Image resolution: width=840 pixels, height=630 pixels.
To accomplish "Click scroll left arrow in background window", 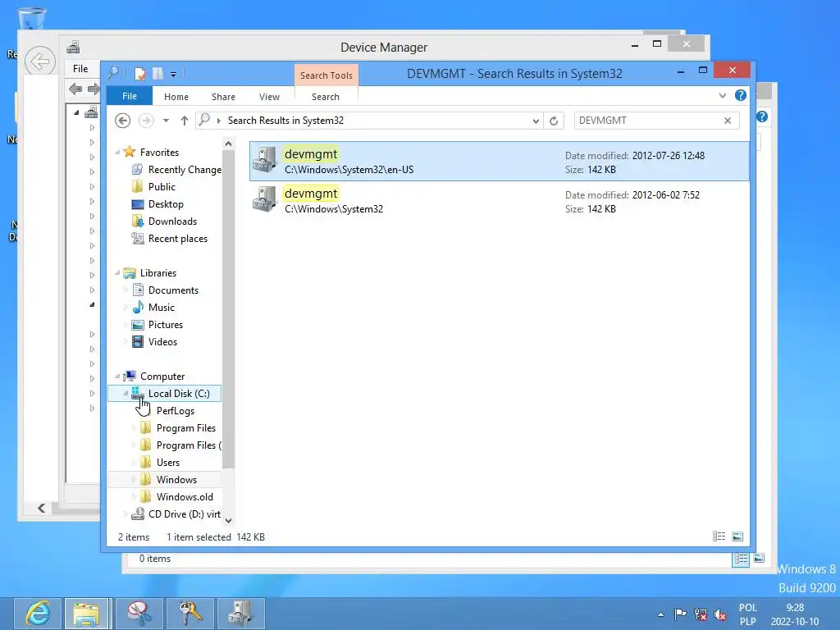I will click(41, 508).
